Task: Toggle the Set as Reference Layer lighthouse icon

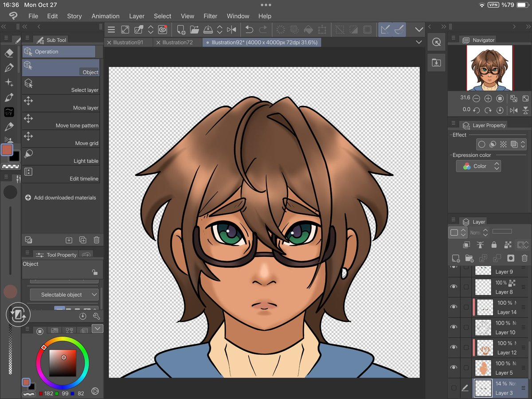Action: point(480,245)
